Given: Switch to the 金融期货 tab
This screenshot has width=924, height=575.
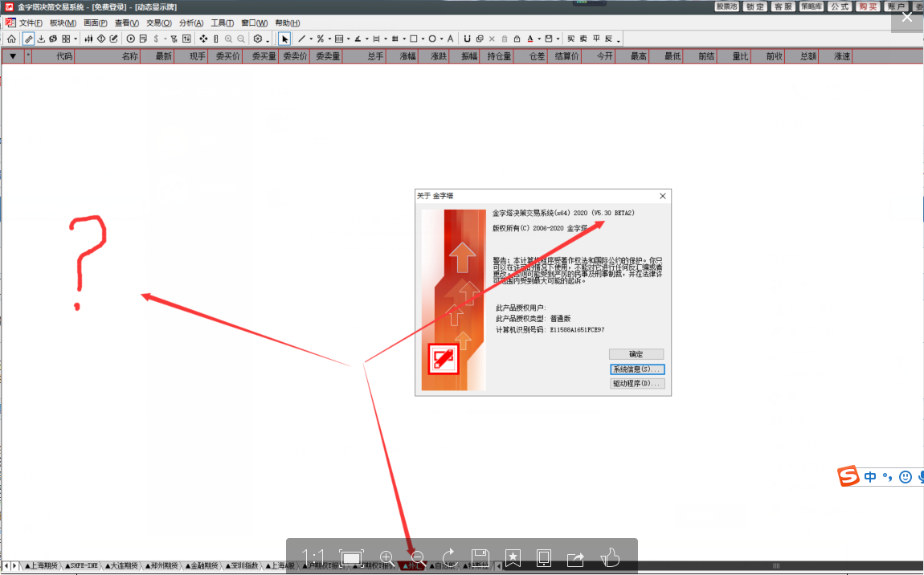Looking at the screenshot, I should [x=202, y=565].
